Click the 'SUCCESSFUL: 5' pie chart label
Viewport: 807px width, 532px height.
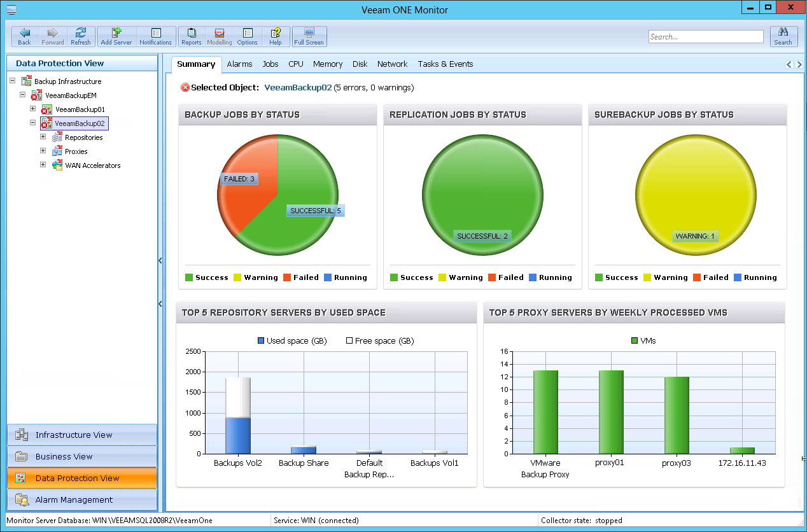tap(316, 211)
